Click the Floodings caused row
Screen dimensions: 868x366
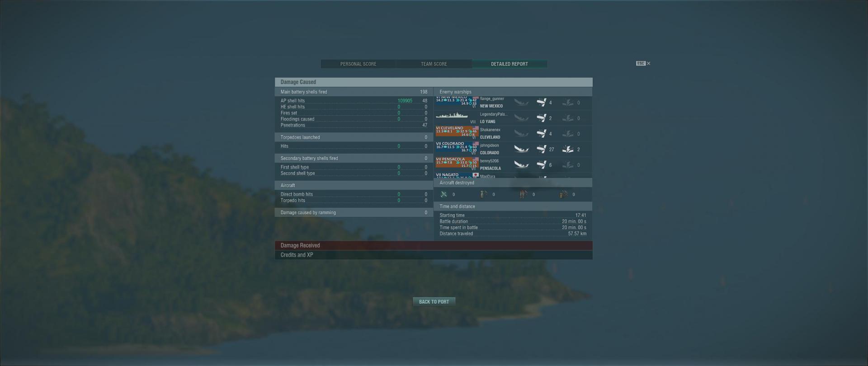(354, 119)
